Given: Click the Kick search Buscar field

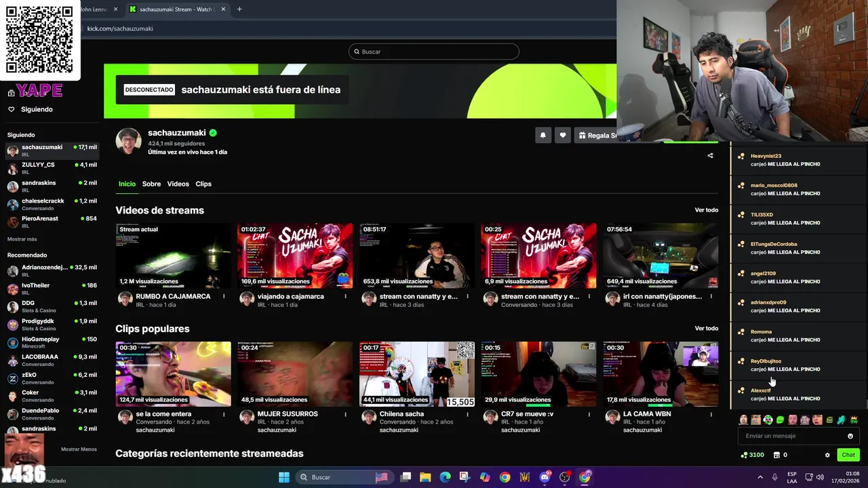Looking at the screenshot, I should click(x=434, y=52).
